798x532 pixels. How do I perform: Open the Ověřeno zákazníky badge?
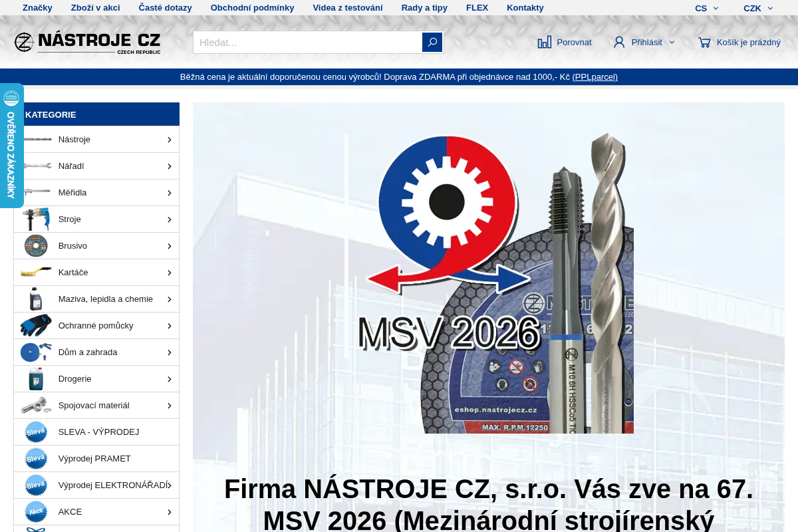(11, 146)
